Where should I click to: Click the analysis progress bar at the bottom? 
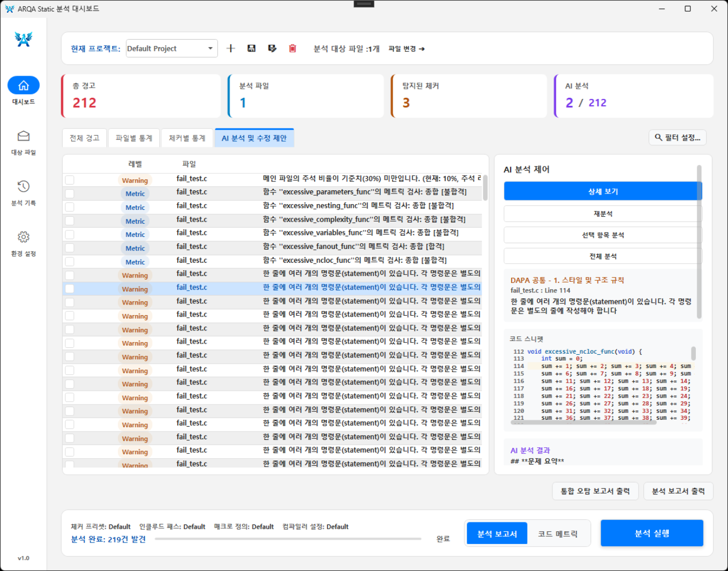pyautogui.click(x=288, y=539)
